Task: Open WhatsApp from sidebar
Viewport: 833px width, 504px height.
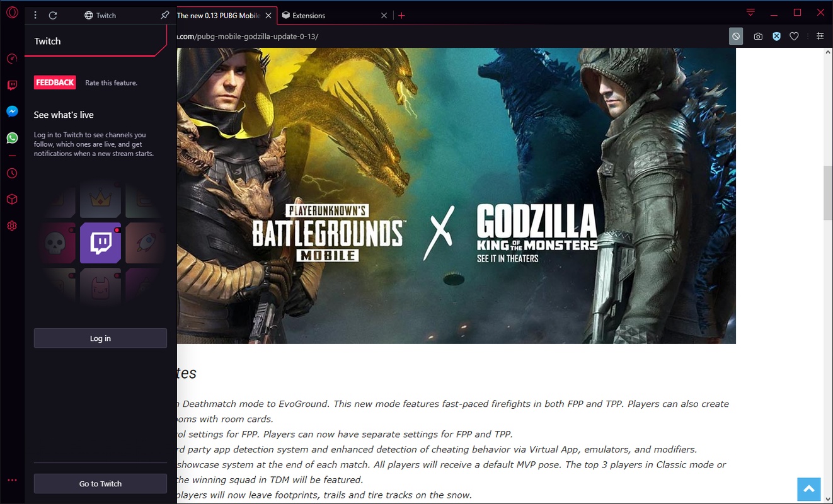Action: click(12, 138)
